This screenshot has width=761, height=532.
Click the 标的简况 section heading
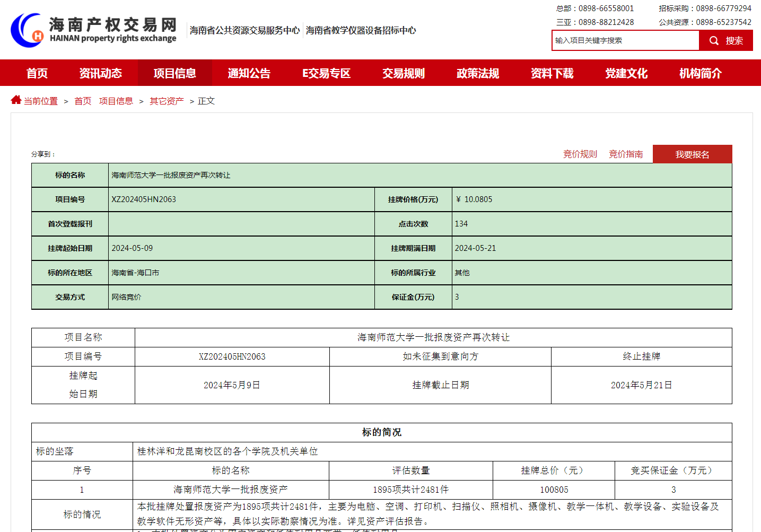tap(382, 432)
